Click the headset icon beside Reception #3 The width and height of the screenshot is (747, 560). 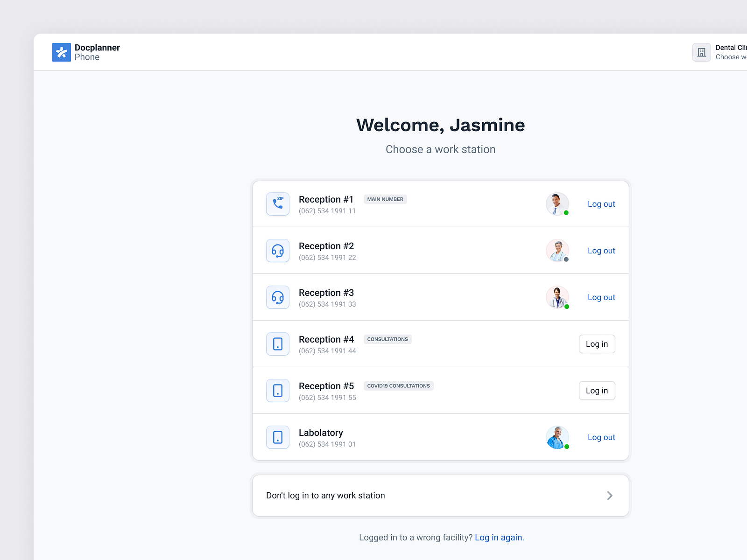click(277, 297)
